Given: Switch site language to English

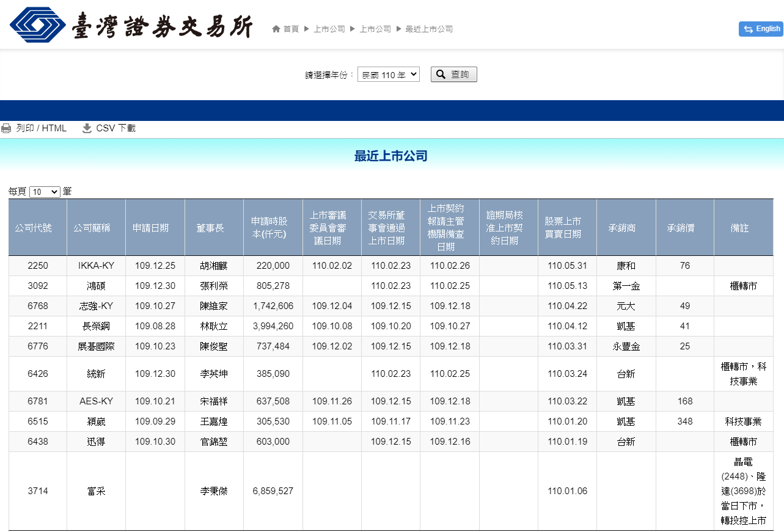Looking at the screenshot, I should 761,29.
